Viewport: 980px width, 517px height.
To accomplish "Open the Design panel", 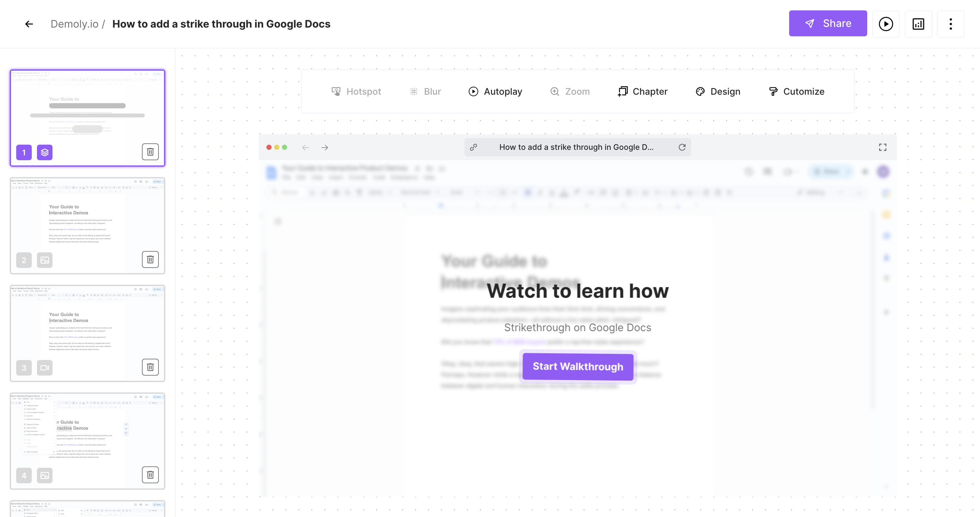I will (x=718, y=91).
